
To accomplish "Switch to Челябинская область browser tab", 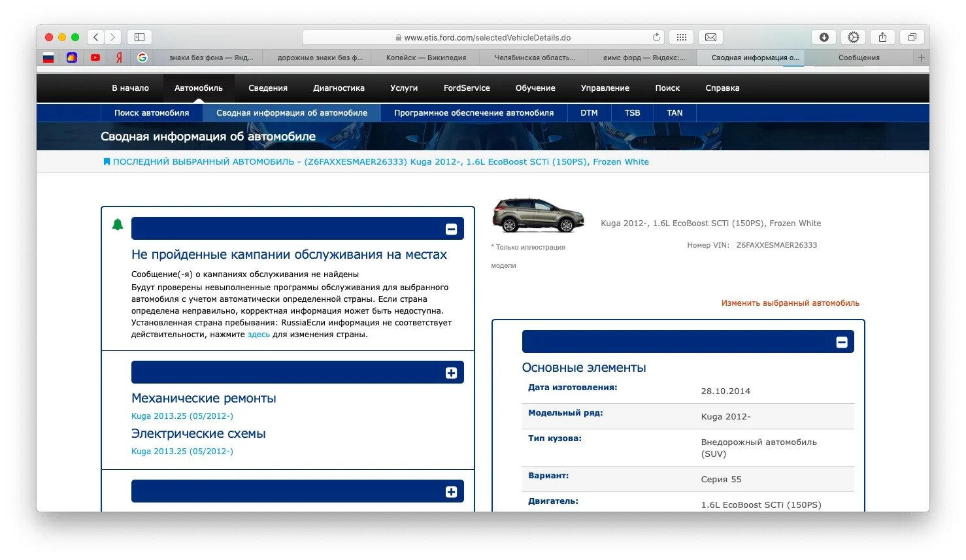I will pos(534,58).
